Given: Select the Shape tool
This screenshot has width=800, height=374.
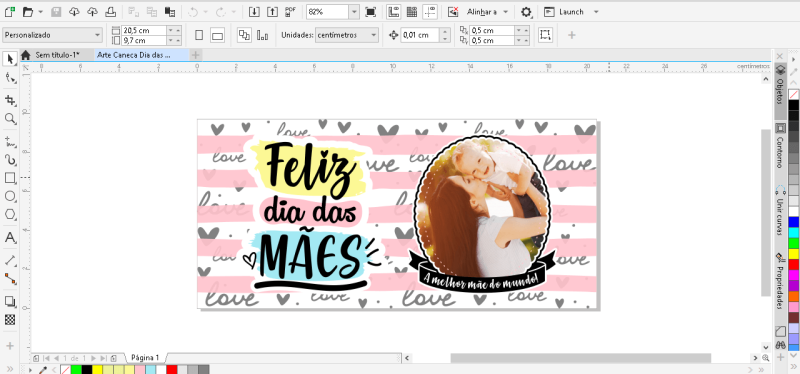Looking at the screenshot, I should click(10, 78).
